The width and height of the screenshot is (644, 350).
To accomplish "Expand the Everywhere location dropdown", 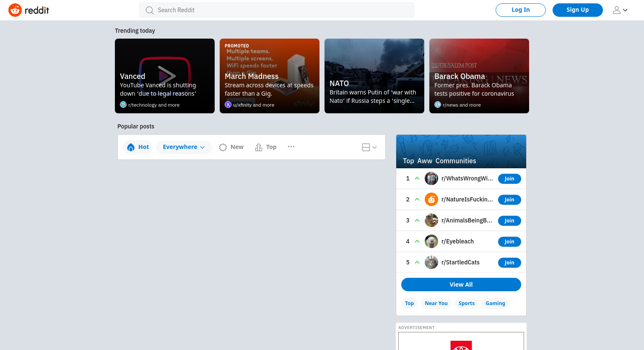I will point(184,147).
